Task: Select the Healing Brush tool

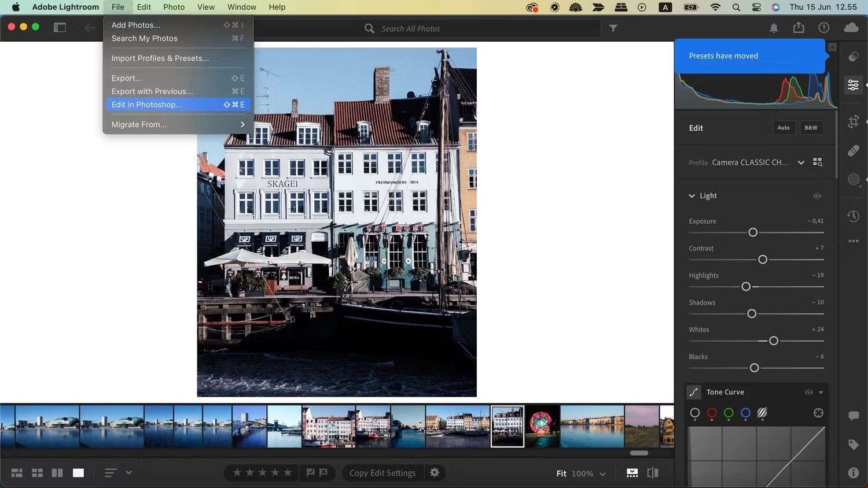Action: coord(853,151)
